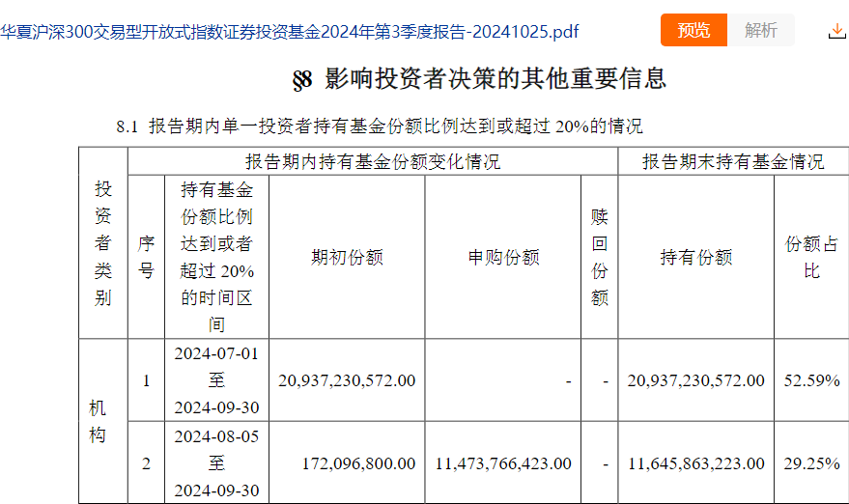The image size is (849, 504).
Task: Select opening shares value 172,096,800.00
Action: point(359,463)
